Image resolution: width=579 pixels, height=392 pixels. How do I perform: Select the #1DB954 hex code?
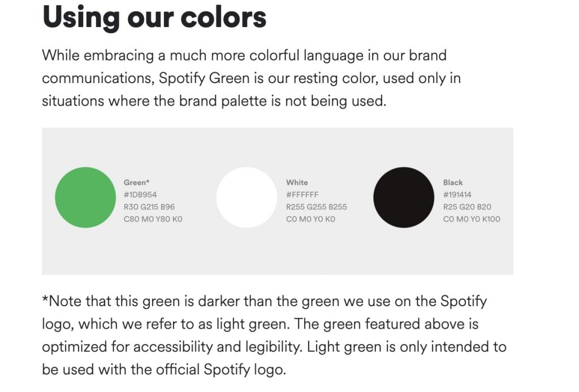tap(140, 195)
